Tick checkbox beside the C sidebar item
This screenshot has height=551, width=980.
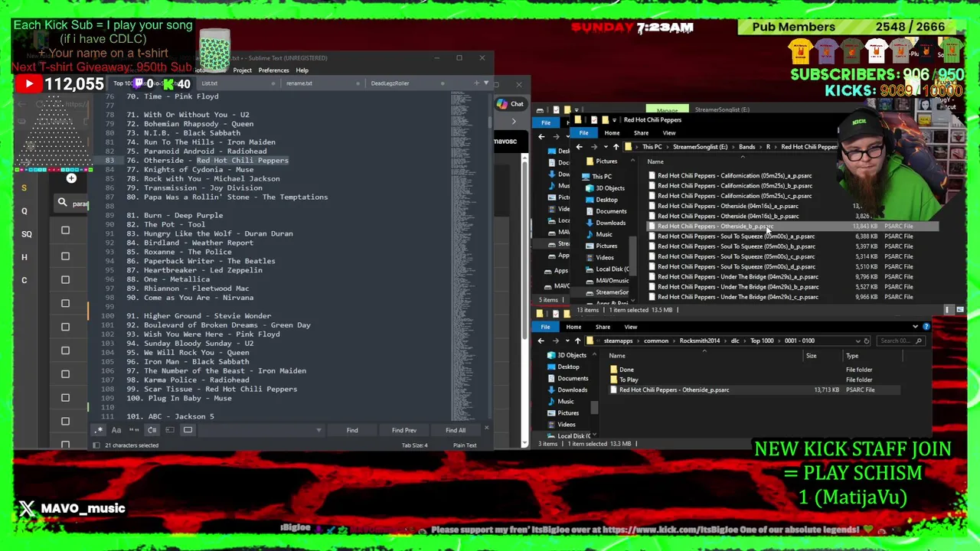pyautogui.click(x=65, y=280)
